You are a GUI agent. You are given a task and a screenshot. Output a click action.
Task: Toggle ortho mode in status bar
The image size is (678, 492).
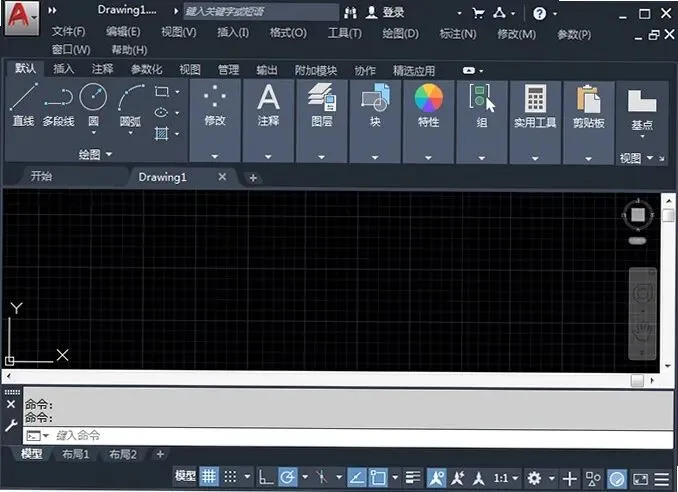(265, 478)
